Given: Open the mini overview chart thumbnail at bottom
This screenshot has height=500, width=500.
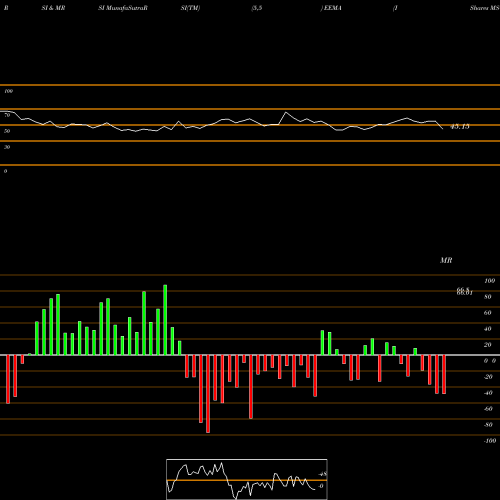Looking at the screenshot, I should click(247, 479).
